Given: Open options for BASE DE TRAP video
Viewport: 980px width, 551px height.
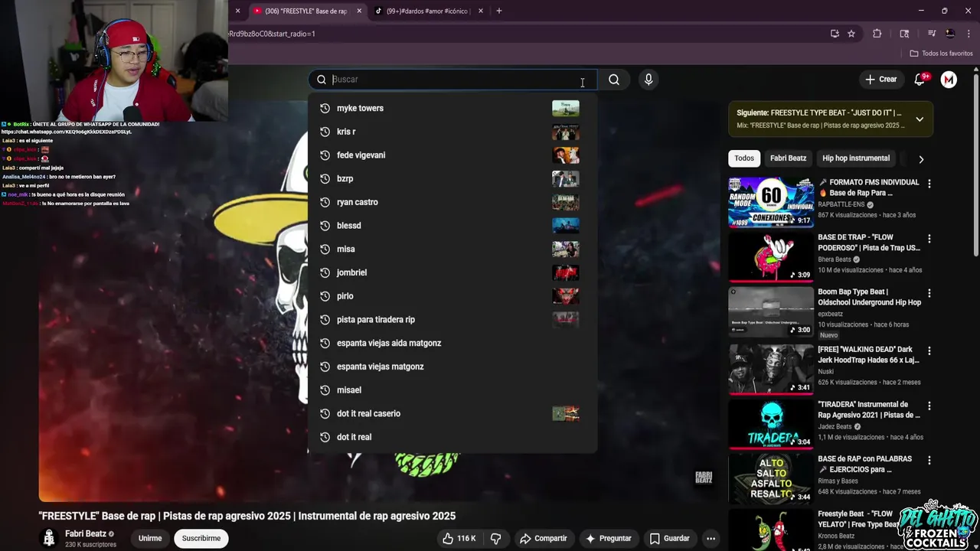Looking at the screenshot, I should point(929,238).
